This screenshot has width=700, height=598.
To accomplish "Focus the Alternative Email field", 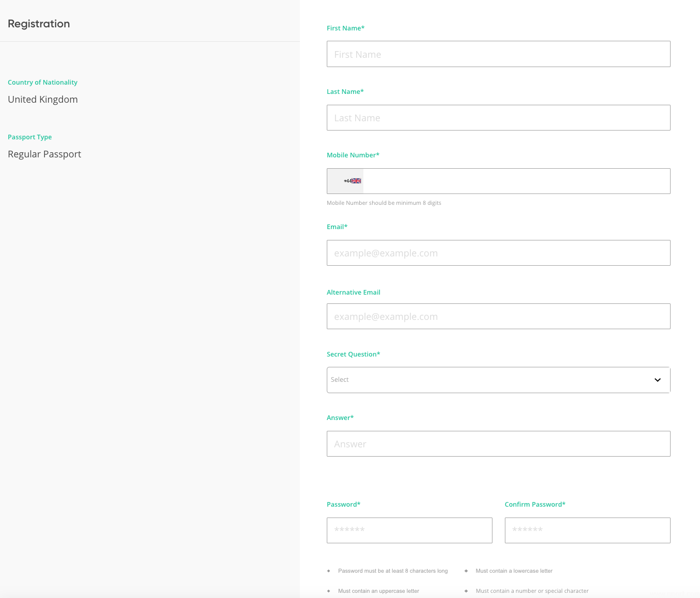I will [x=498, y=316].
